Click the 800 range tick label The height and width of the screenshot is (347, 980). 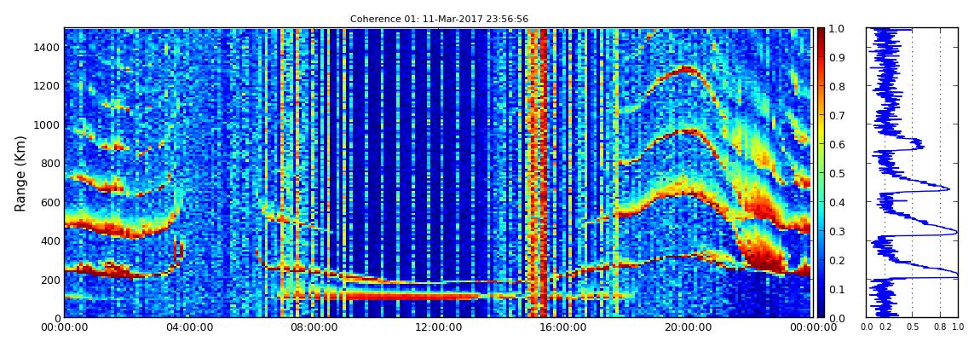50,163
